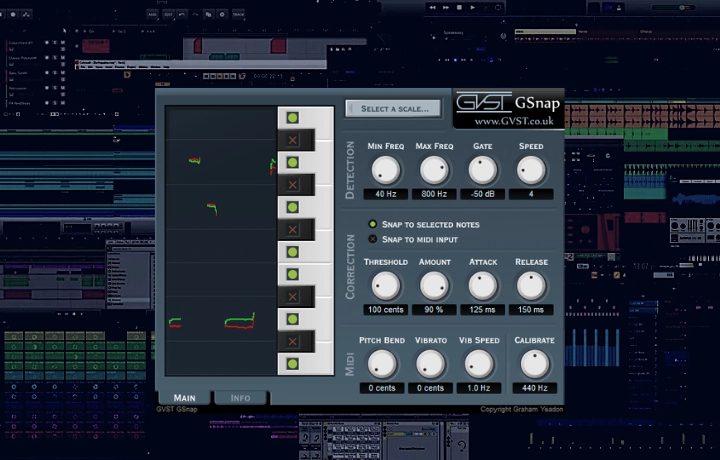Click the Max Freq knob
Viewport: 720px width, 460px height.
point(434,170)
